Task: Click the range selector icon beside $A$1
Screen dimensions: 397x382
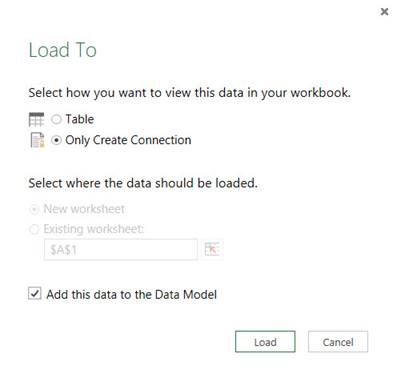Action: 212,249
